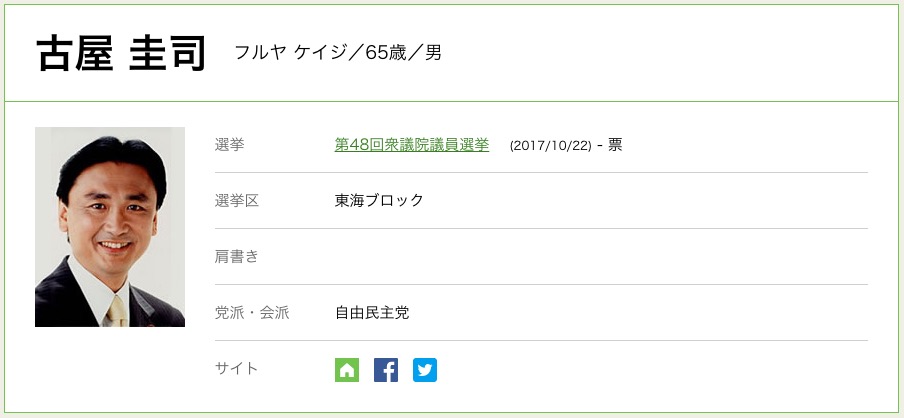Click the 選挙区 row label

(x=237, y=201)
